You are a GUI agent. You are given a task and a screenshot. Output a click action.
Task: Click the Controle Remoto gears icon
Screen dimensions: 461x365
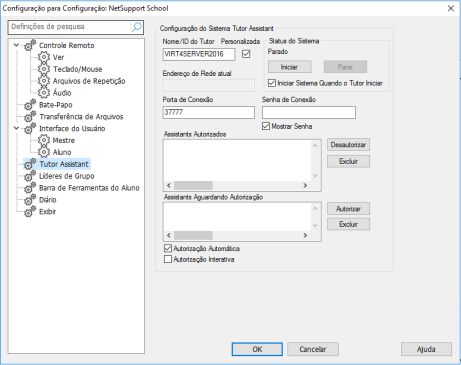[30, 45]
